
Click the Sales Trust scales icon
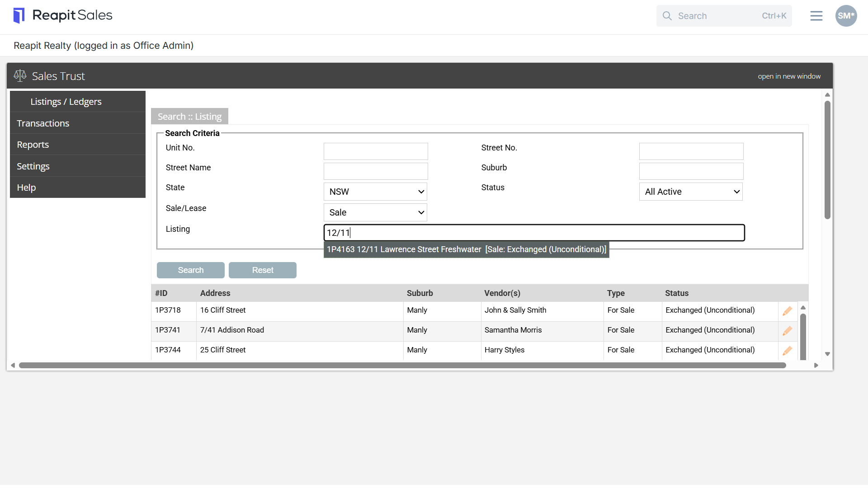20,75
